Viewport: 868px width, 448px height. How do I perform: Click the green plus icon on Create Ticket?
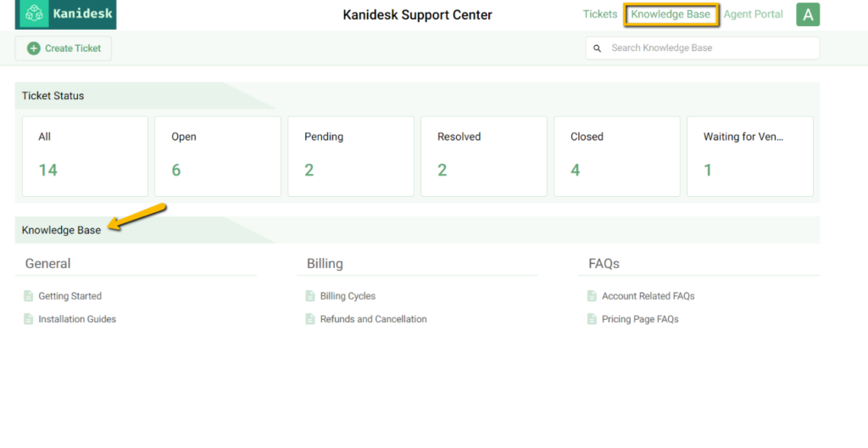(34, 48)
